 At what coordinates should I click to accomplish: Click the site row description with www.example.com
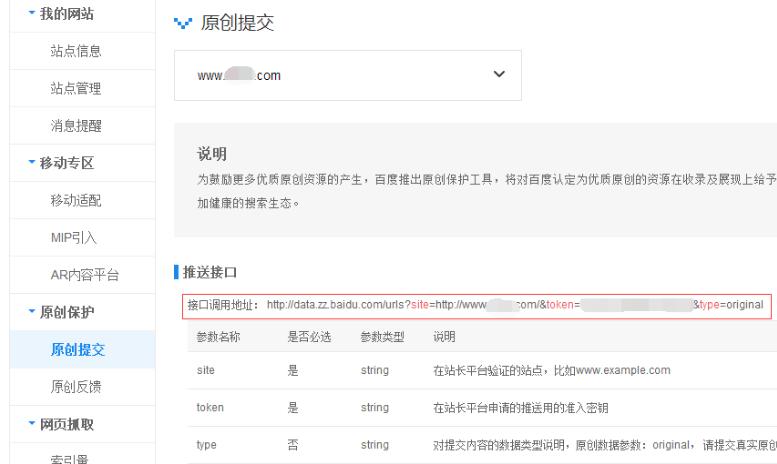[552, 370]
